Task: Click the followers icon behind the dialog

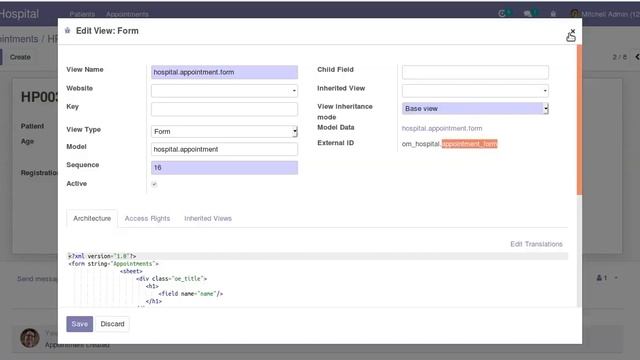Action: [x=602, y=278]
